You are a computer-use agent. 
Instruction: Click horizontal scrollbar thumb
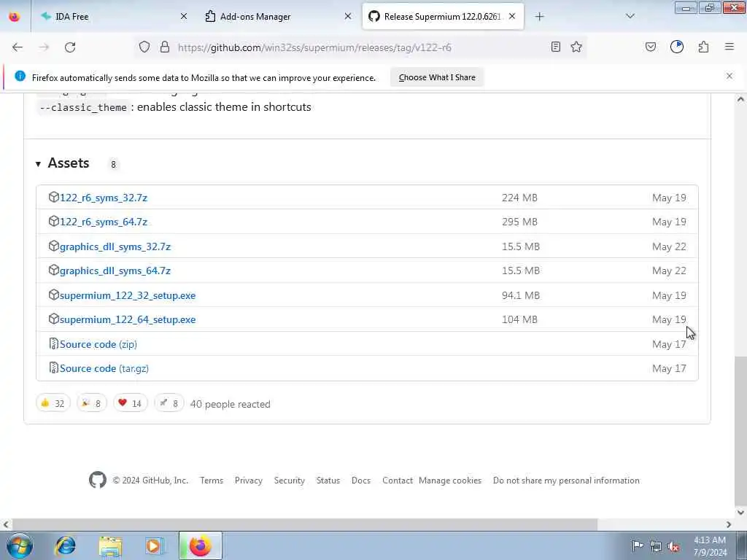coord(305,524)
